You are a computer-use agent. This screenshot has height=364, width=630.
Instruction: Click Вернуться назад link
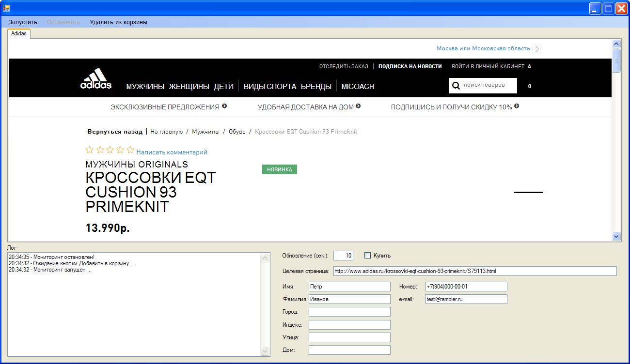[x=115, y=132]
